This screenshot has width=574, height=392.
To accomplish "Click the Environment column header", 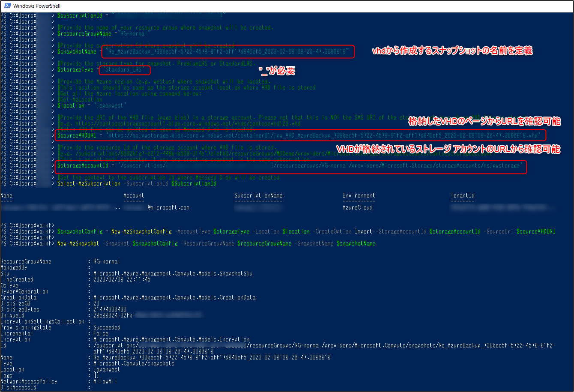I will [x=359, y=195].
